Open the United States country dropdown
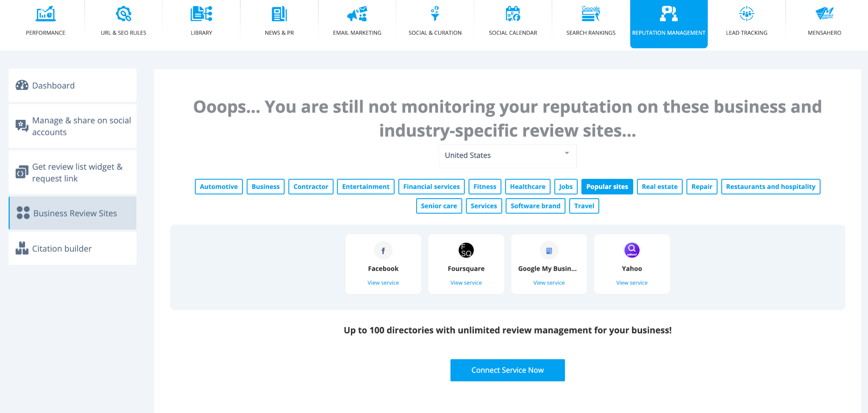Viewport: 868px width, 413px height. (507, 155)
